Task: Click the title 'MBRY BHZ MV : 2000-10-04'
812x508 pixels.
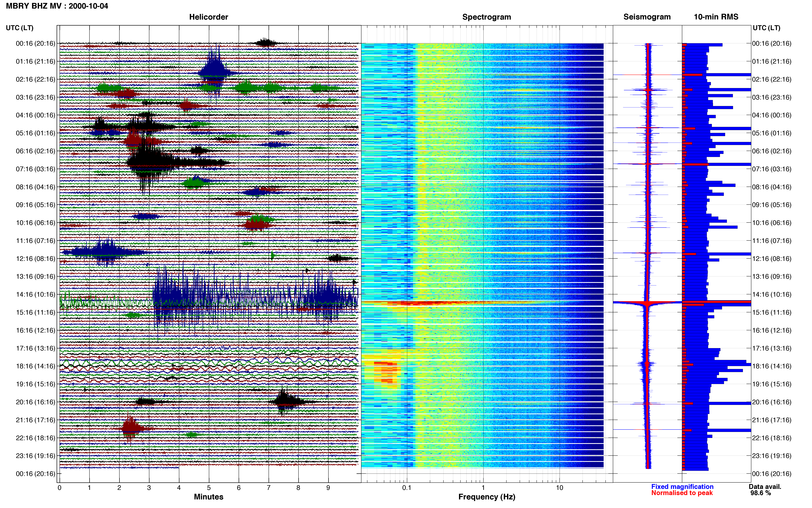Action: [x=57, y=6]
